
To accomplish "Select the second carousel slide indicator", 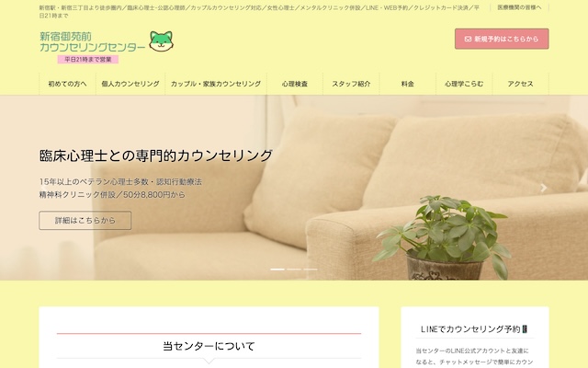I will (294, 270).
